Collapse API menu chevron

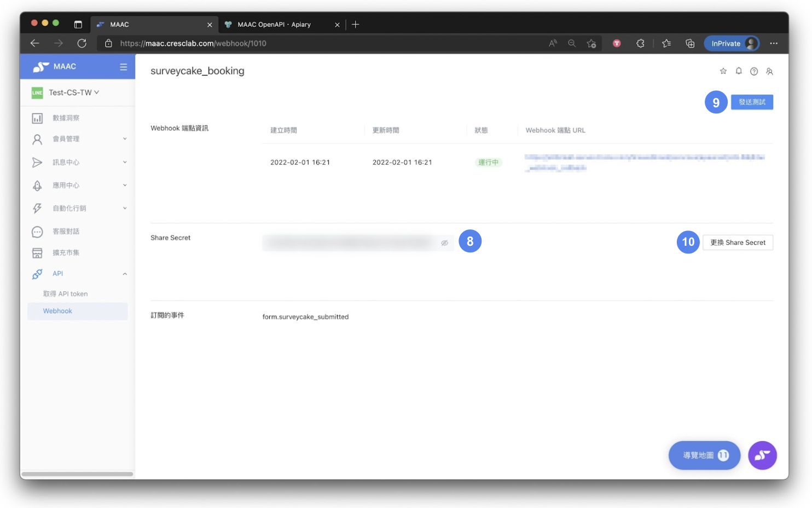pos(125,274)
